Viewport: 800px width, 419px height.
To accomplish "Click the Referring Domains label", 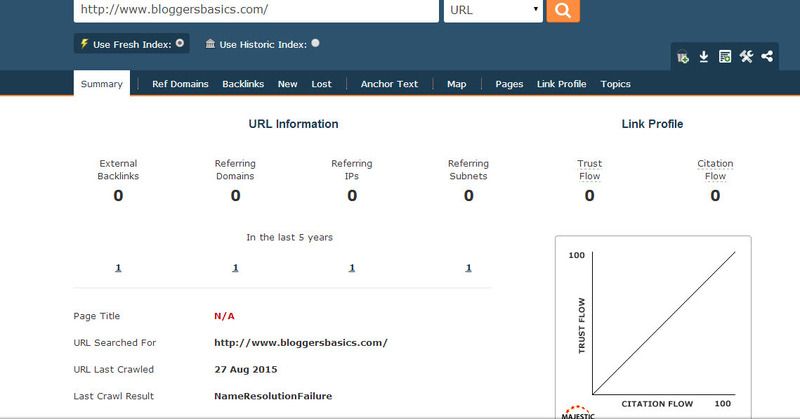I will (235, 170).
